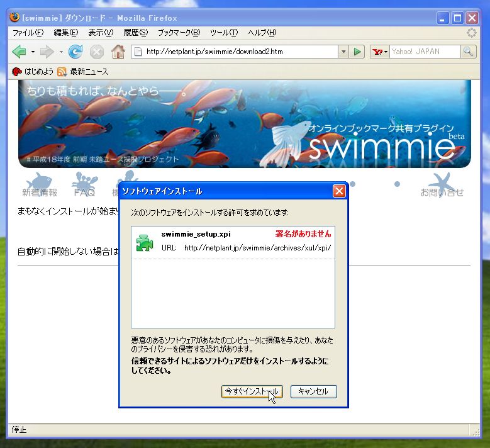Close the ソフトウェアインストール dialog

pos(340,191)
